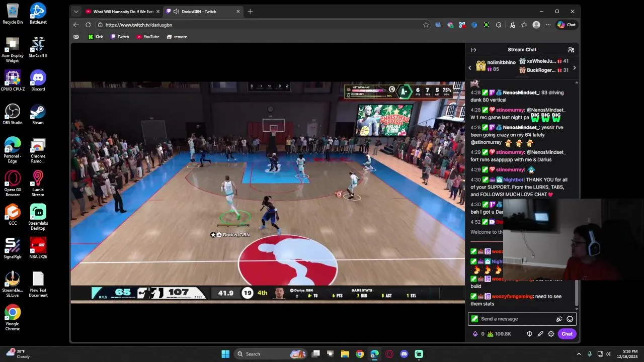Open the celebration icon in message box

pyautogui.click(x=559, y=319)
